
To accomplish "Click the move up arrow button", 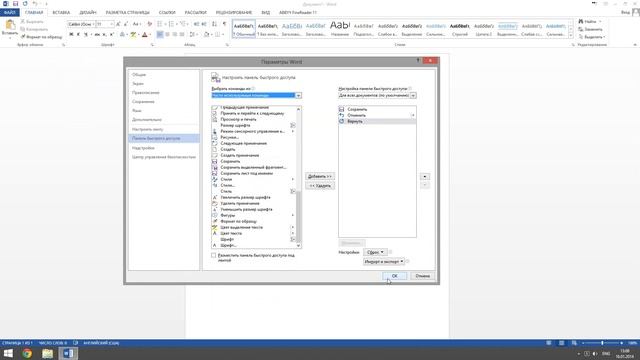I will [425, 177].
